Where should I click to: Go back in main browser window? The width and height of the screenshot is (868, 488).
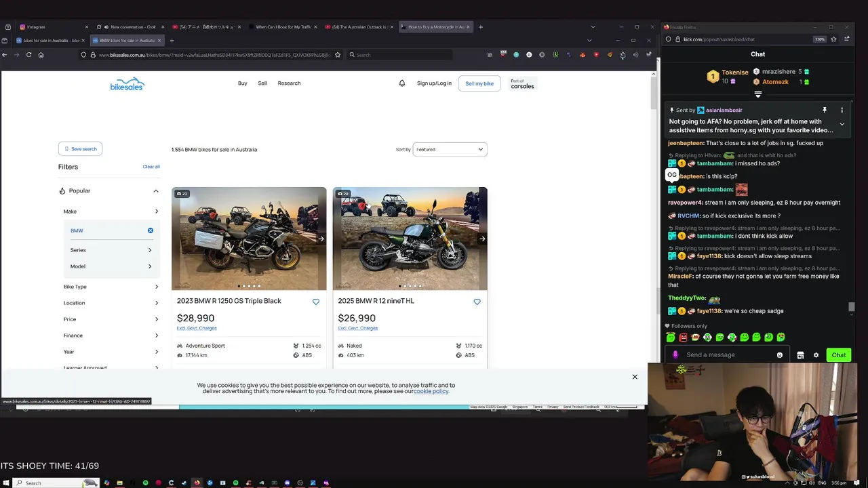tap(5, 55)
